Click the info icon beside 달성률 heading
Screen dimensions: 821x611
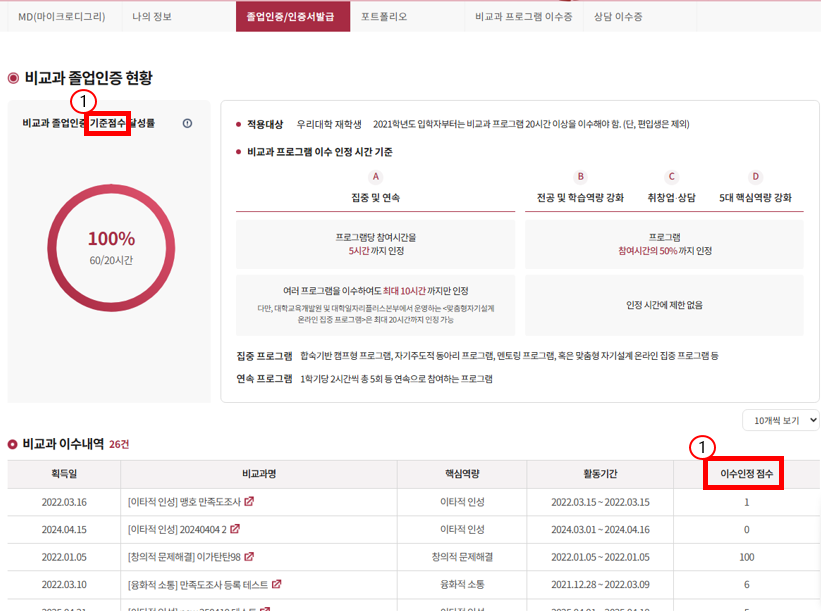coord(187,124)
